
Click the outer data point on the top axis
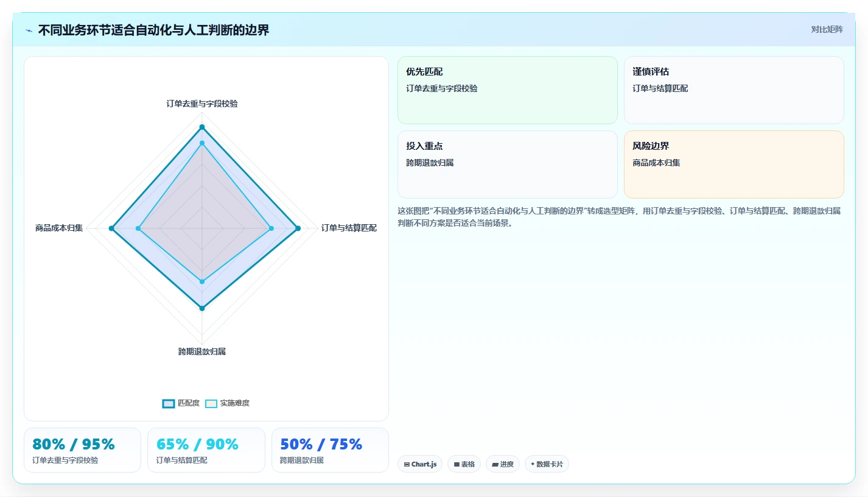202,127
